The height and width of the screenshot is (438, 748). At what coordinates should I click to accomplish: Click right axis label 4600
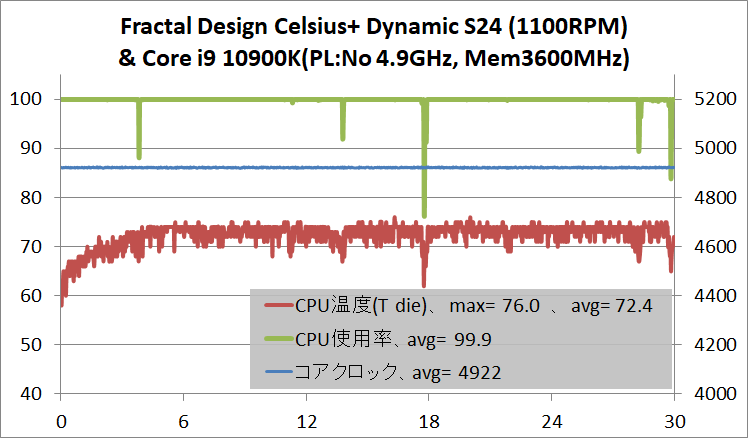[x=715, y=247]
